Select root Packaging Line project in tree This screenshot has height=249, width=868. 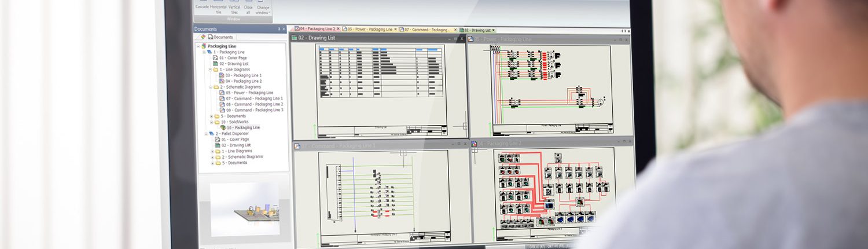click(222, 46)
